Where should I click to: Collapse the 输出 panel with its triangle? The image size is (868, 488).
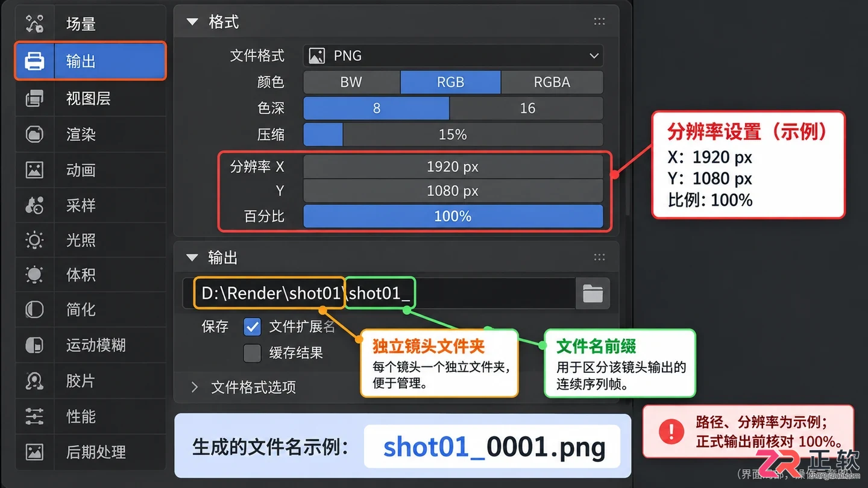192,257
